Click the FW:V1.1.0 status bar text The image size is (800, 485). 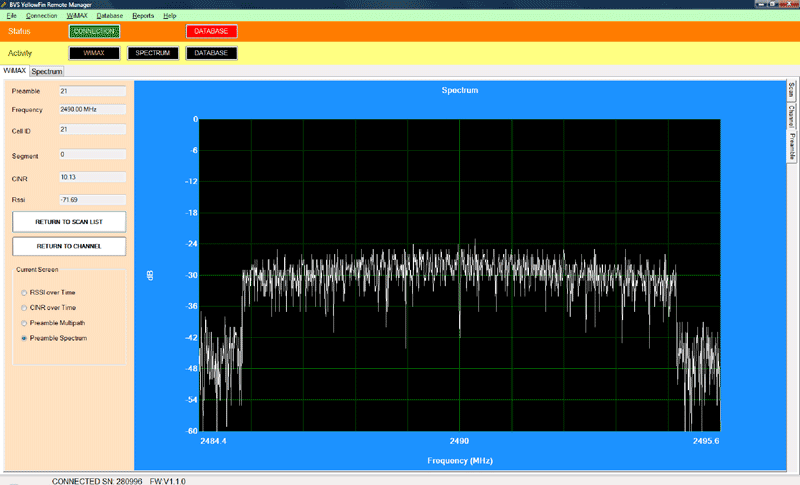(x=167, y=481)
